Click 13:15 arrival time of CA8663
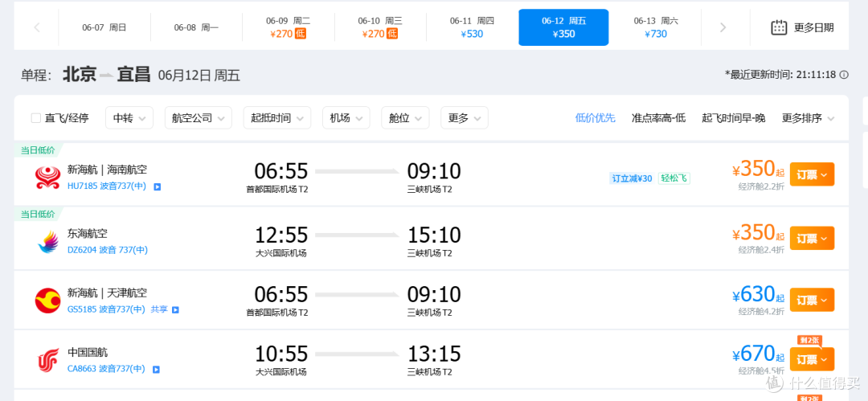Screen dimensions: 868x401 434,354
